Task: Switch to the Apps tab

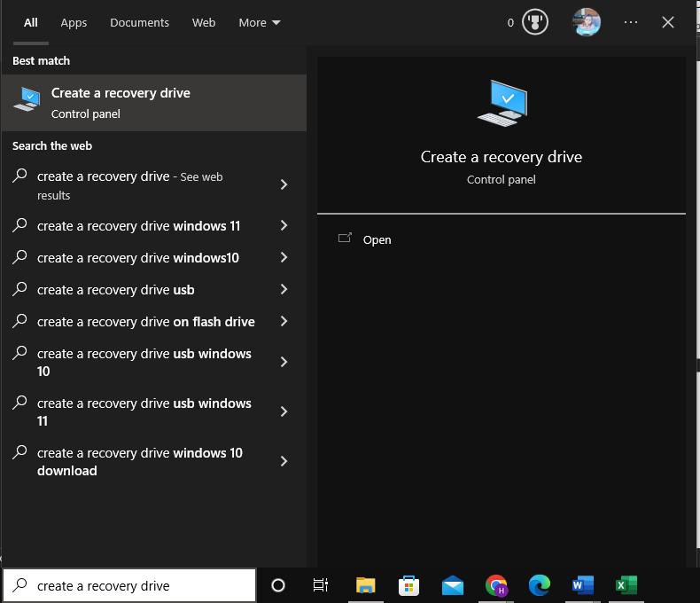Action: [x=74, y=22]
